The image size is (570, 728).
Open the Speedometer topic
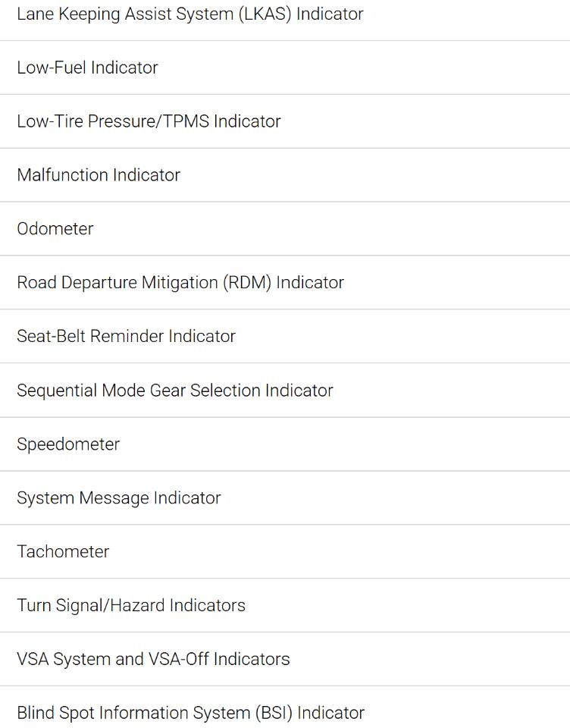pyautogui.click(x=285, y=444)
